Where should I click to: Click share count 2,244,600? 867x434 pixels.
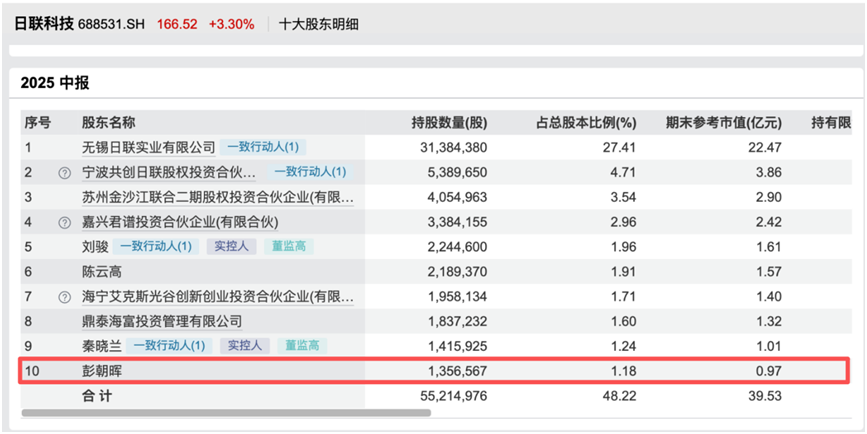[457, 247]
